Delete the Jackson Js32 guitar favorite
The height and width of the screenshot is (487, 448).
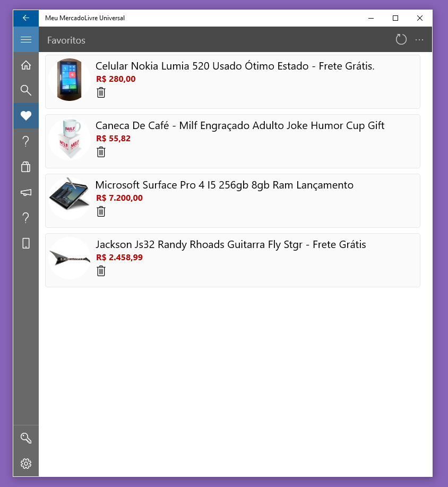101,271
